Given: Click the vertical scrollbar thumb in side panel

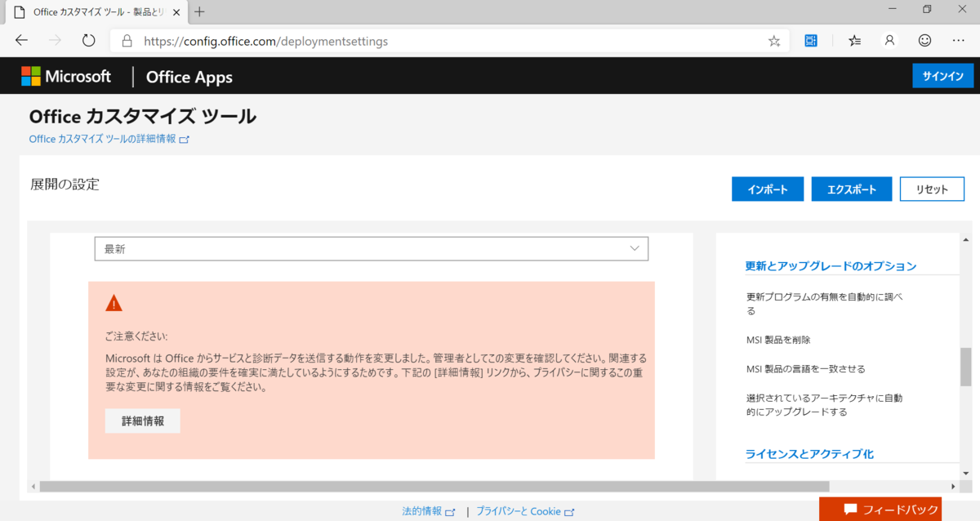Looking at the screenshot, I should click(965, 366).
